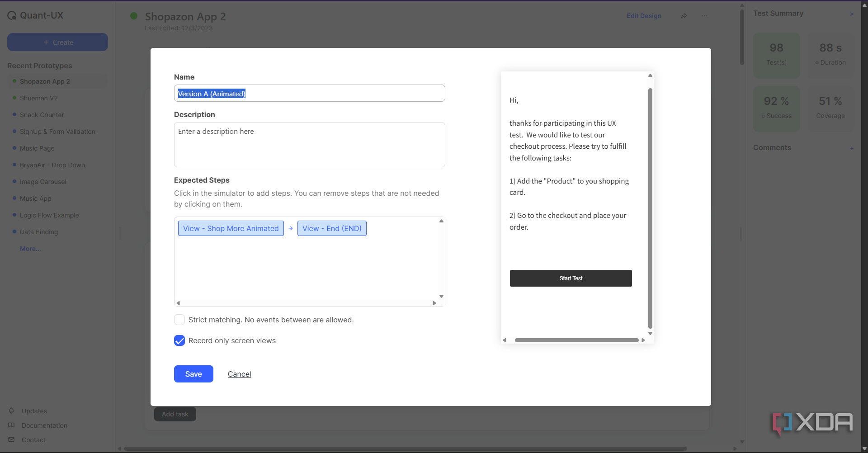Click the simulator horizontal scrollbar
The width and height of the screenshot is (868, 453).
pyautogui.click(x=576, y=340)
